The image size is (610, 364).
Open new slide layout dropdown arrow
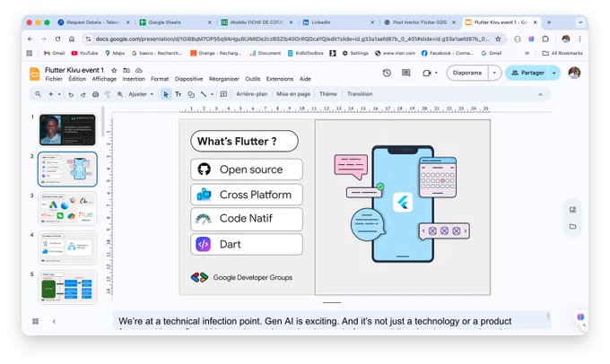click(59, 94)
